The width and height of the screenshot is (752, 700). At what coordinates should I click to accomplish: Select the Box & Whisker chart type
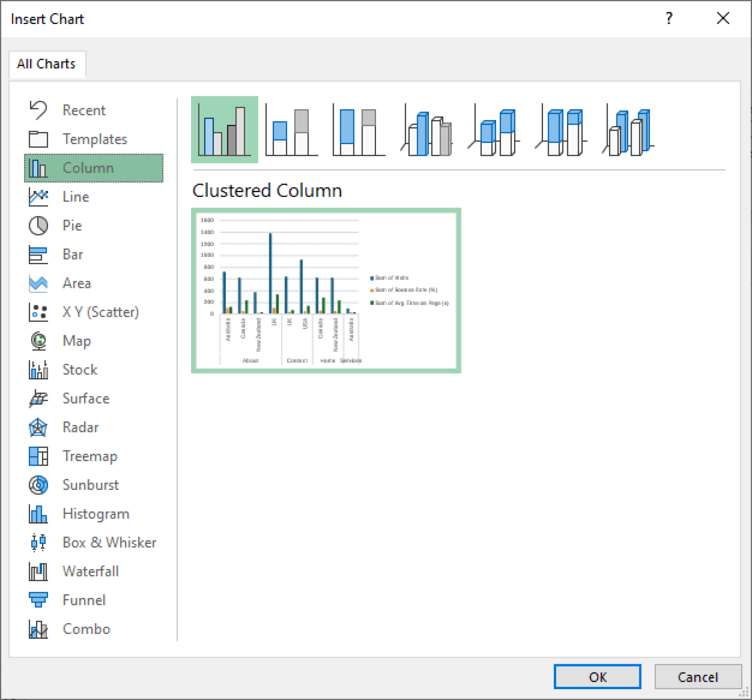109,542
